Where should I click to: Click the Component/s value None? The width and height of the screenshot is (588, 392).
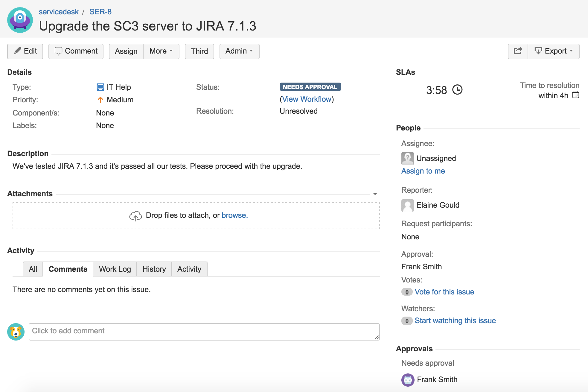tap(105, 113)
